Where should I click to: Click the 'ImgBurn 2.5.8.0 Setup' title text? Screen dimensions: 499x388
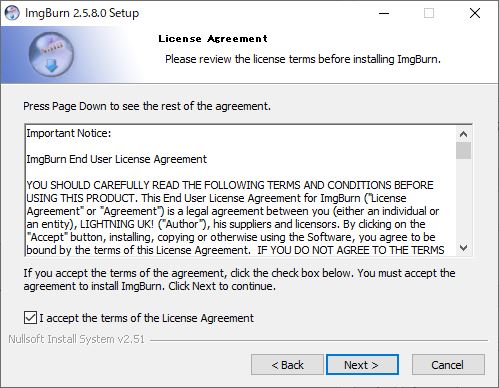coord(82,13)
